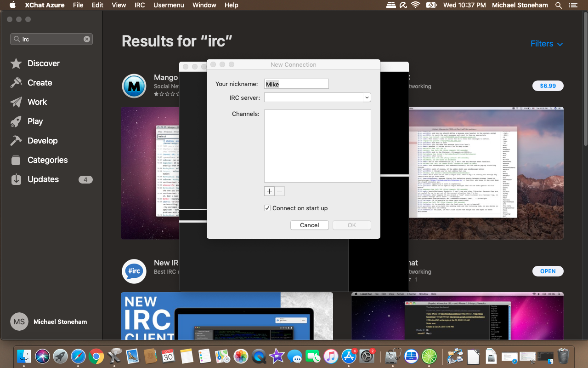Open iTunes from the Dock

pyautogui.click(x=331, y=356)
